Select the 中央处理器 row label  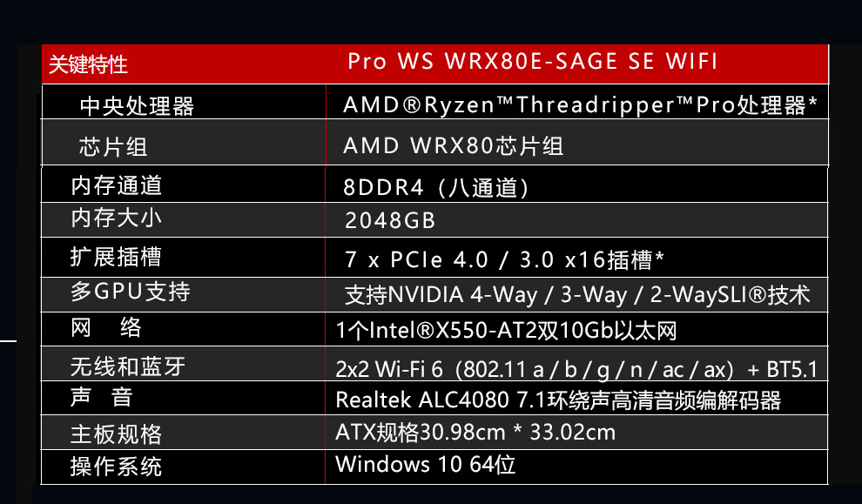pyautogui.click(x=137, y=106)
